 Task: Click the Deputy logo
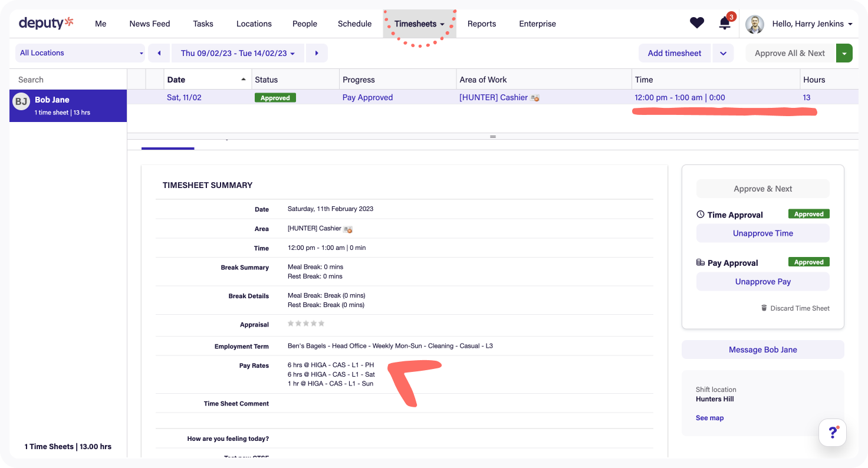45,23
